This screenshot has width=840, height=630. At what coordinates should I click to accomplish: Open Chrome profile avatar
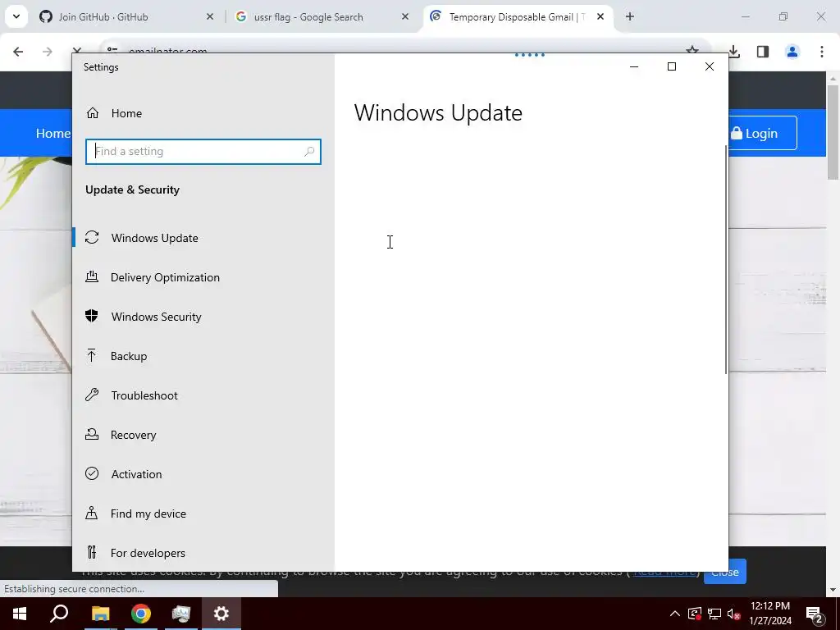point(792,52)
